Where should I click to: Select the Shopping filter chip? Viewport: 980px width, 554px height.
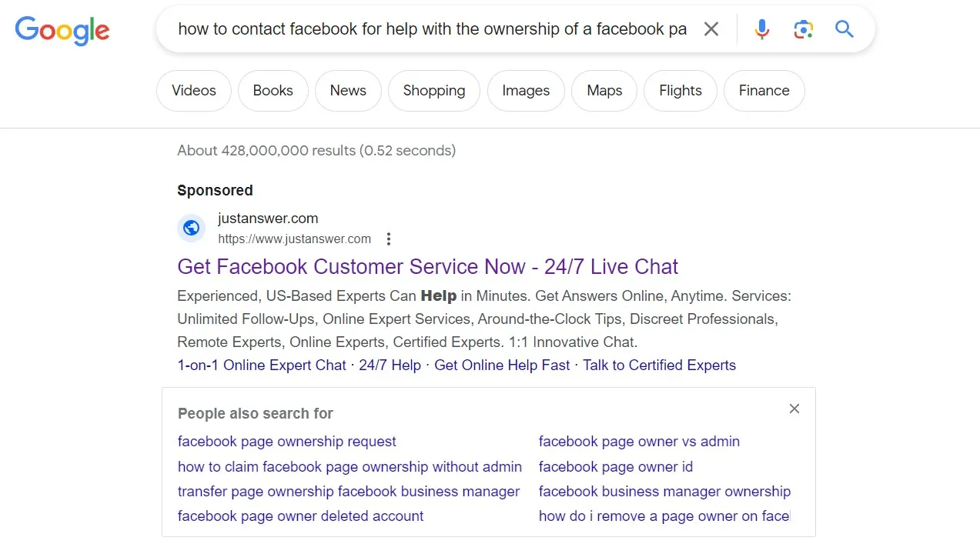point(433,91)
